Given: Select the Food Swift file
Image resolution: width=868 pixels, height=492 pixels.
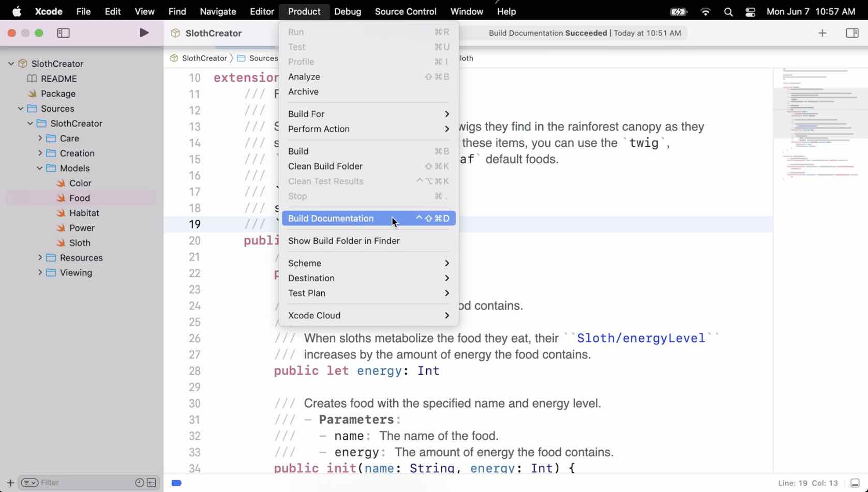Looking at the screenshot, I should point(81,198).
